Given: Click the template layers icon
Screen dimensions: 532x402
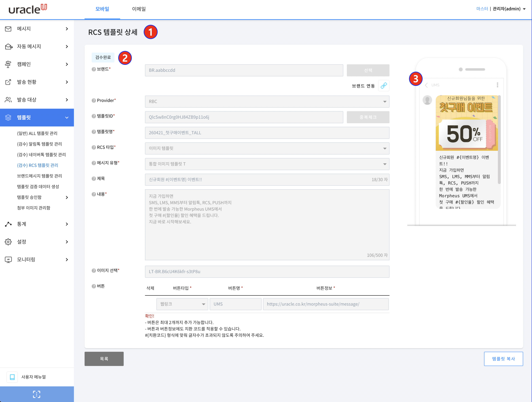Looking at the screenshot, I should [8, 118].
